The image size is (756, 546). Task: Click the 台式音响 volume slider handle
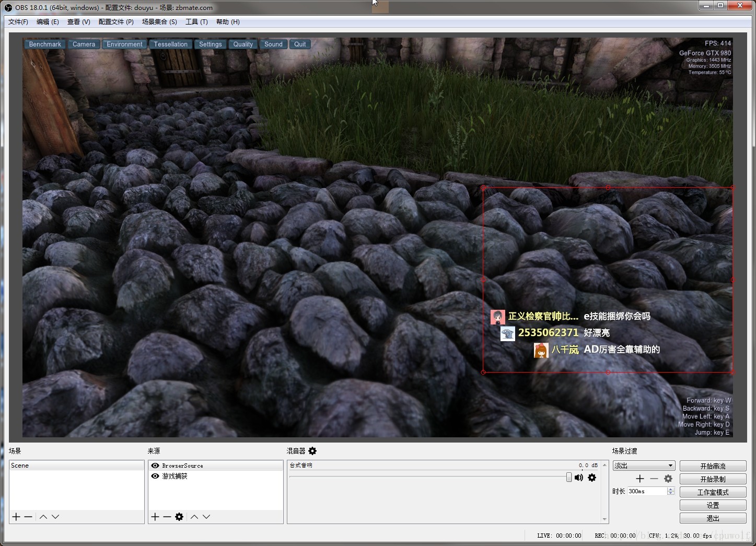569,477
